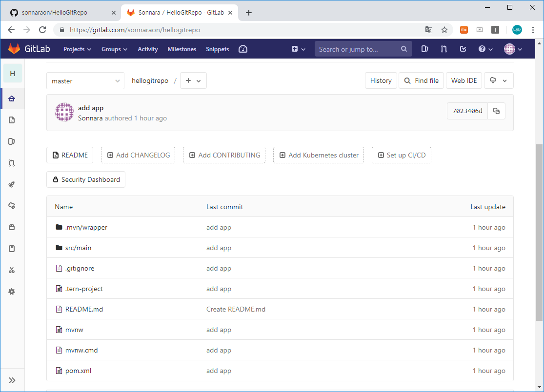This screenshot has height=392, width=544.
Task: Click the Search or jump to field
Action: click(x=363, y=49)
